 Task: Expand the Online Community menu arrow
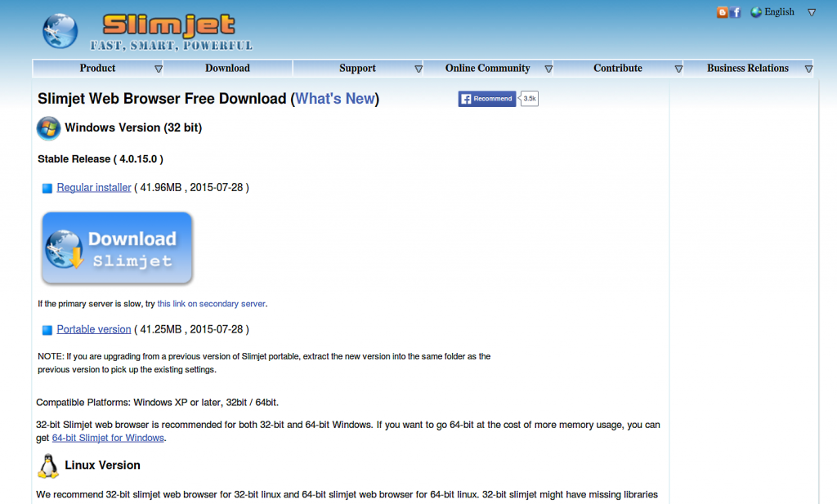(548, 69)
